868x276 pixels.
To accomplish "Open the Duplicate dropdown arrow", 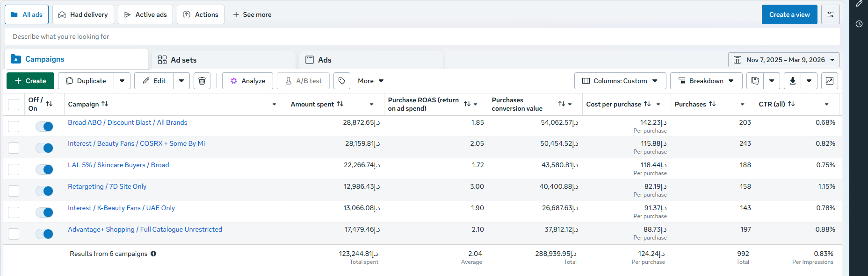I will tap(122, 81).
